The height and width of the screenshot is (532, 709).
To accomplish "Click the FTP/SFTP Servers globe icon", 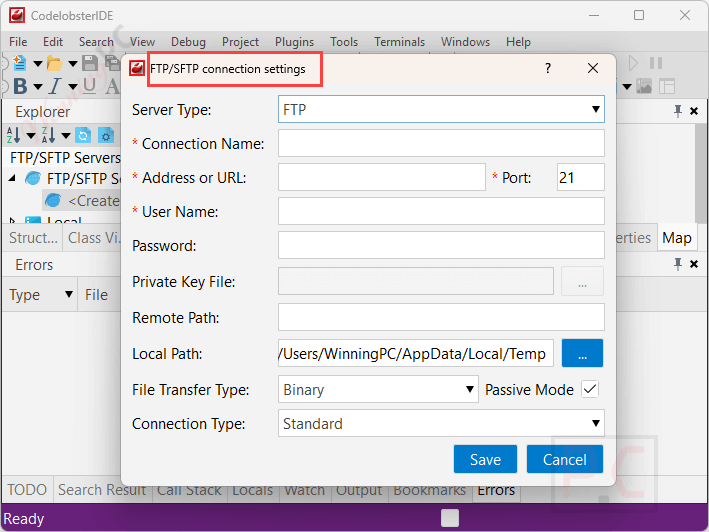I will click(x=33, y=179).
